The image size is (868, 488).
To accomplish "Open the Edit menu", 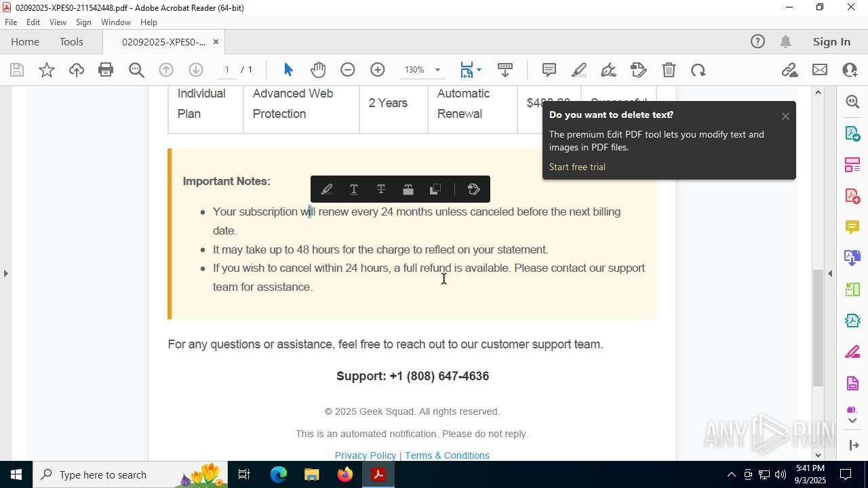I will (x=33, y=22).
